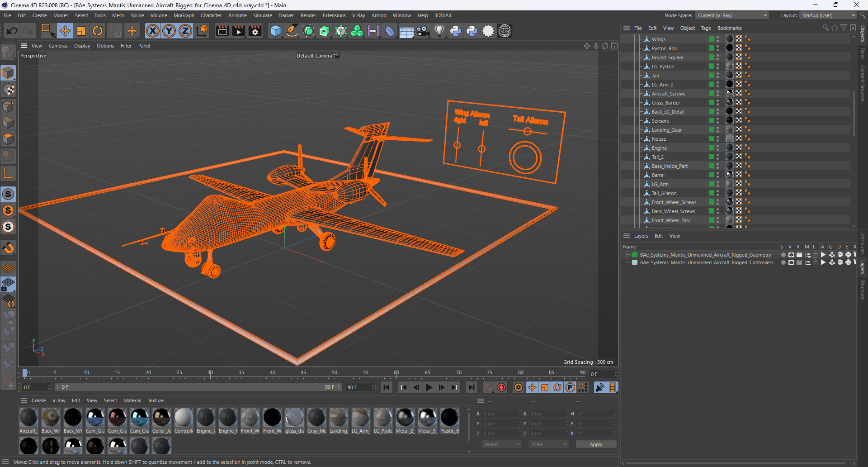Viewport: 868px width, 467px height.
Task: Toggle visibility of Geometry layer
Action: pyautogui.click(x=791, y=255)
